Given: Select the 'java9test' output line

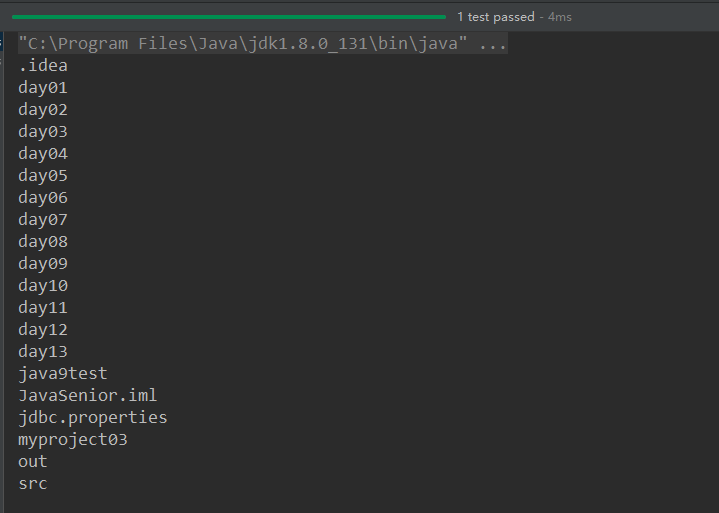Looking at the screenshot, I should 63,374.
